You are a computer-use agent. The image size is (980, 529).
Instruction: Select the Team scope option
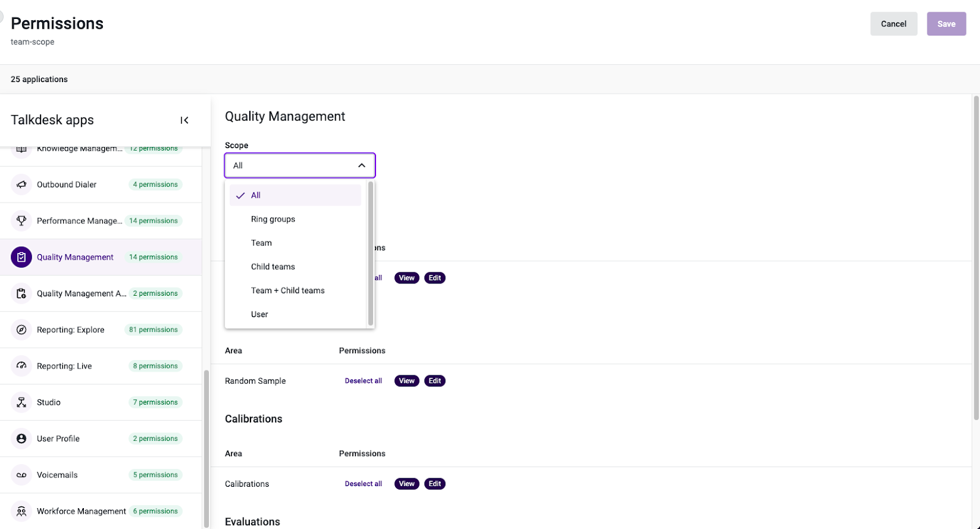(295, 243)
